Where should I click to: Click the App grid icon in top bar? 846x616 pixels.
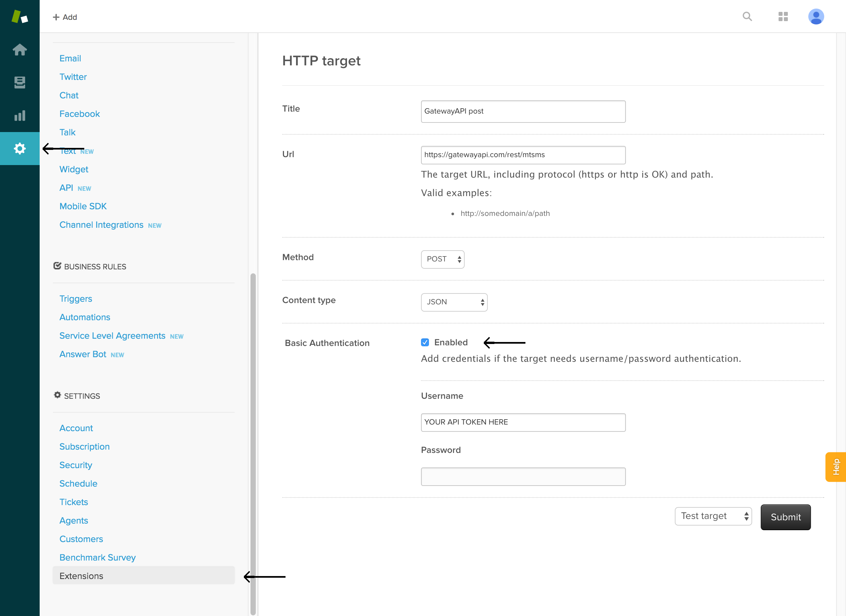[784, 18]
